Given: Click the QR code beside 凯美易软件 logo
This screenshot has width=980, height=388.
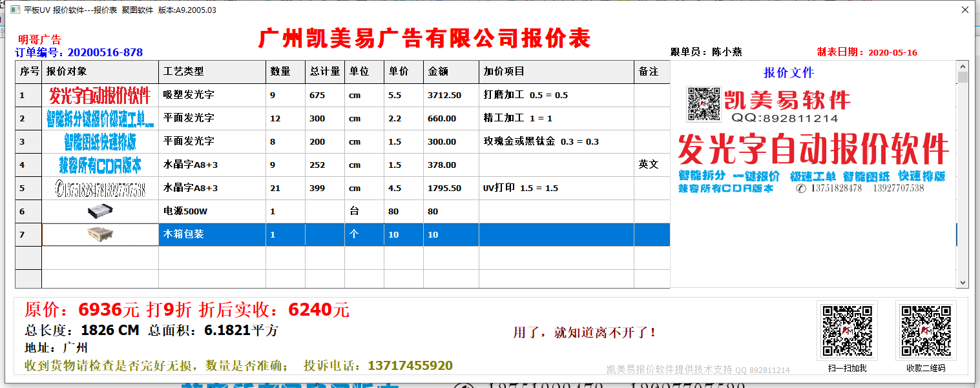Looking at the screenshot, I should click(704, 104).
